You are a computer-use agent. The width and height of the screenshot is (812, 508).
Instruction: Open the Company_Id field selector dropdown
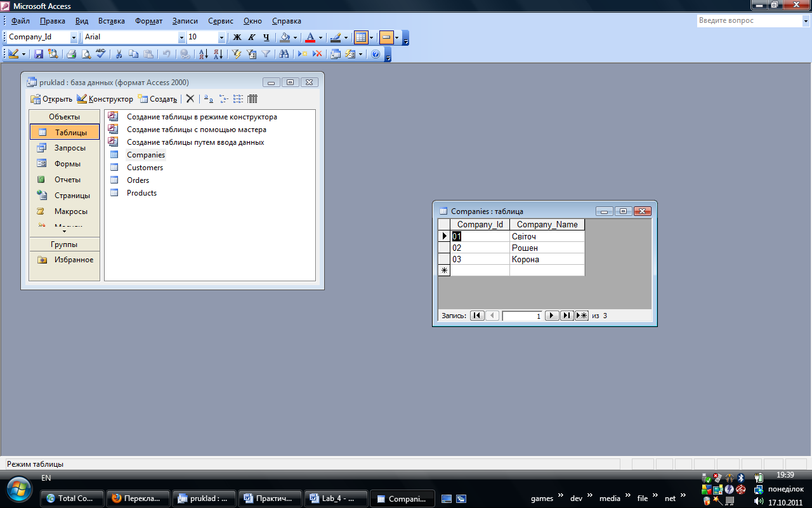74,37
